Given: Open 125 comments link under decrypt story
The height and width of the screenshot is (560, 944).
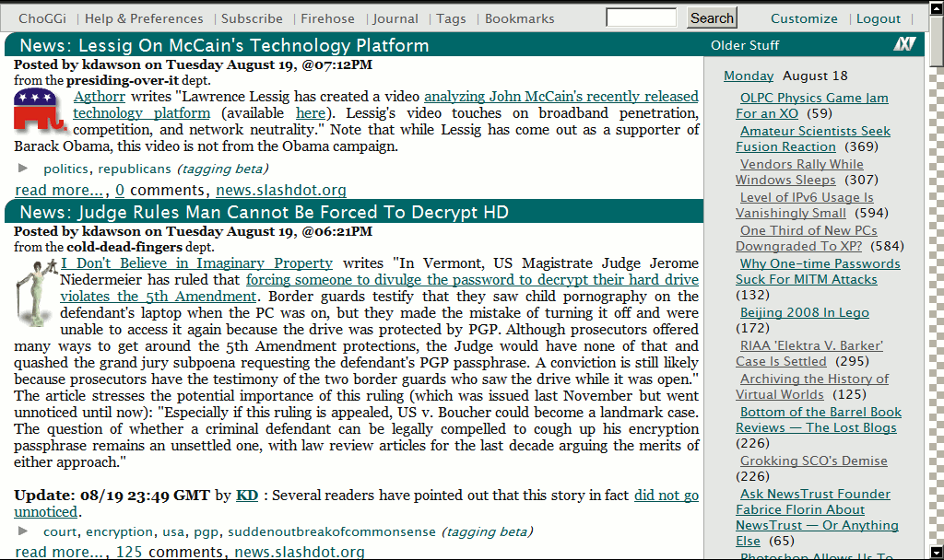Looking at the screenshot, I should point(129,552).
